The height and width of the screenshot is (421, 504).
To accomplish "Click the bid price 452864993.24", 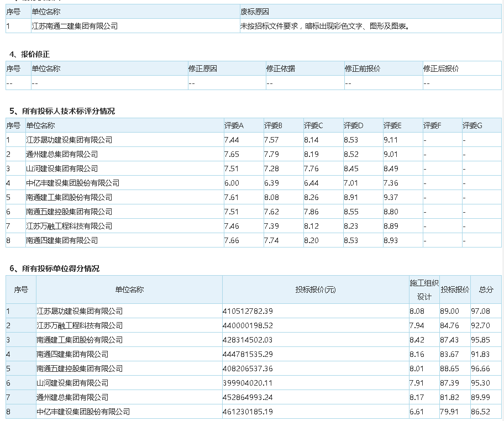I will point(248,397).
